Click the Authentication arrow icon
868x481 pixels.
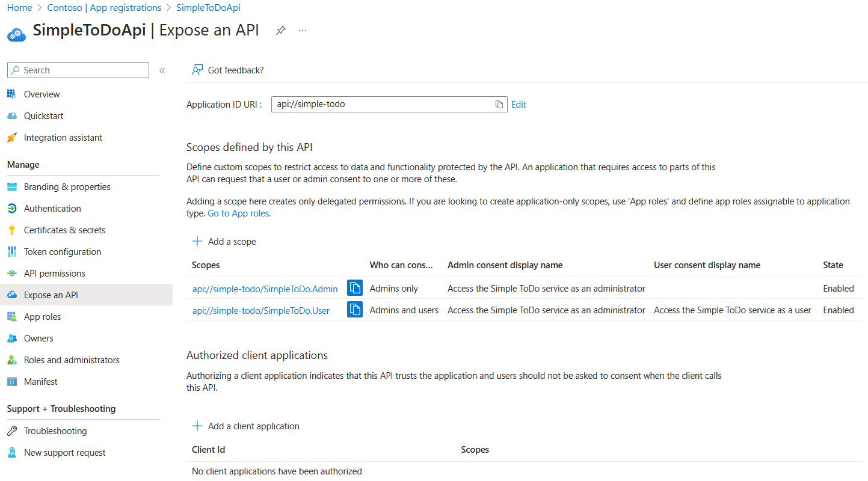[12, 209]
